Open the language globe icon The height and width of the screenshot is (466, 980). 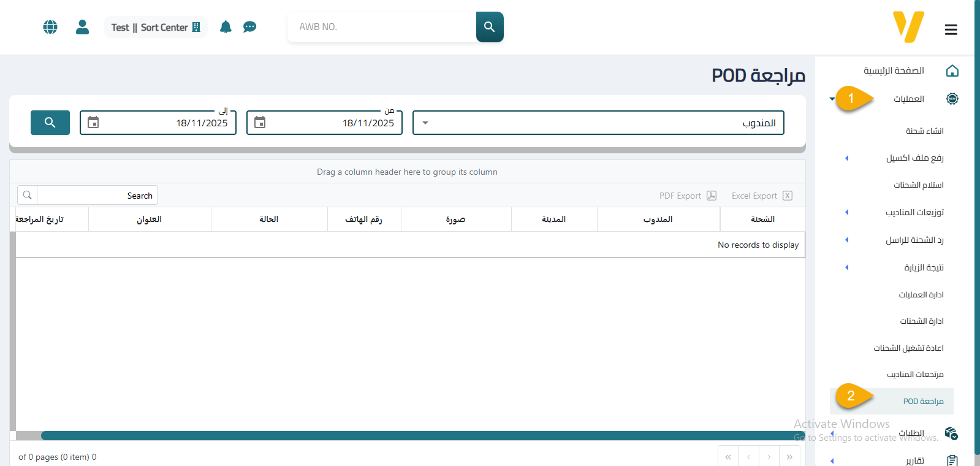click(x=50, y=27)
